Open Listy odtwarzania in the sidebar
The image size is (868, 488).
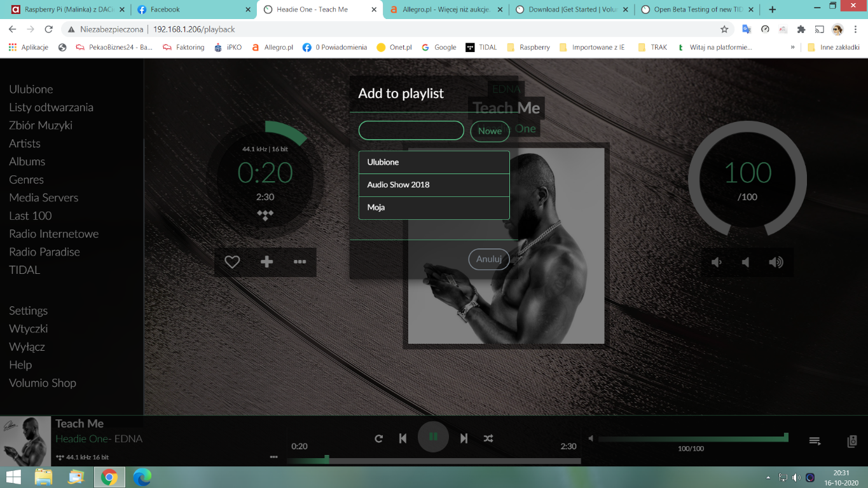[x=51, y=107]
